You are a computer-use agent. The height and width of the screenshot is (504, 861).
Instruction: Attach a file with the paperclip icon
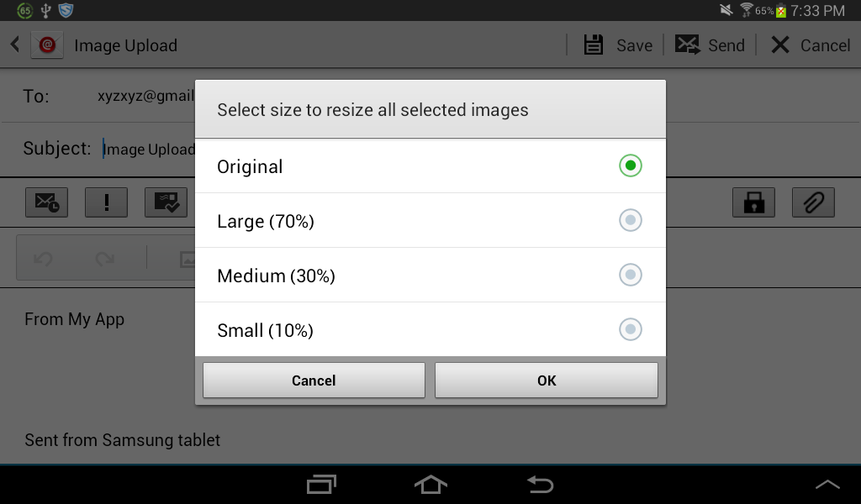[813, 202]
